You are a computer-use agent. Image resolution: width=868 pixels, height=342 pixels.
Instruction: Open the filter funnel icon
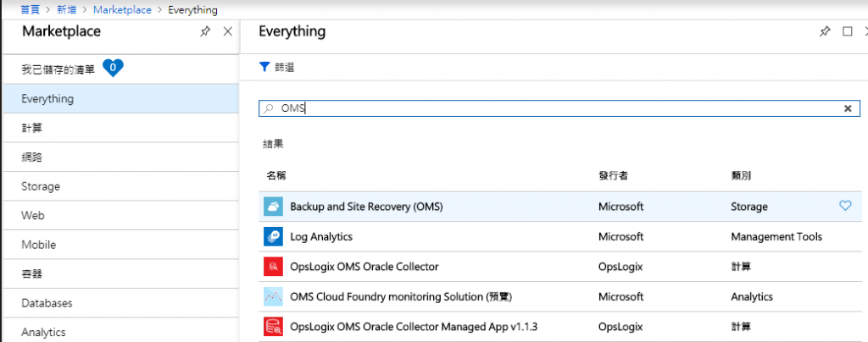coord(264,68)
